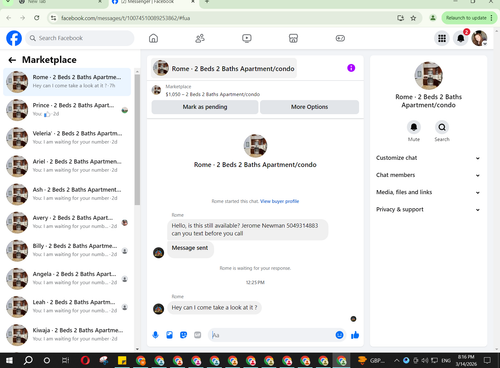
Task: Choose a sticker in the composer
Action: click(x=183, y=335)
